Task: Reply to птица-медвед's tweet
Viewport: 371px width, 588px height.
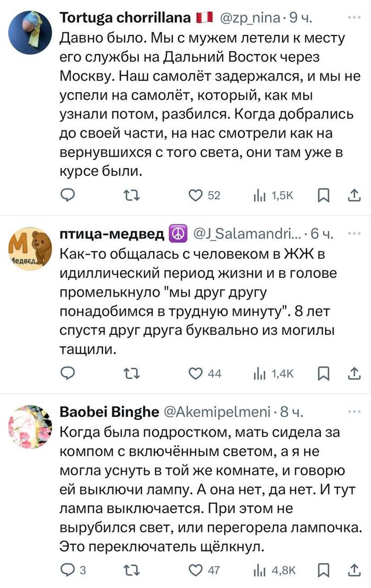Action: point(67,374)
